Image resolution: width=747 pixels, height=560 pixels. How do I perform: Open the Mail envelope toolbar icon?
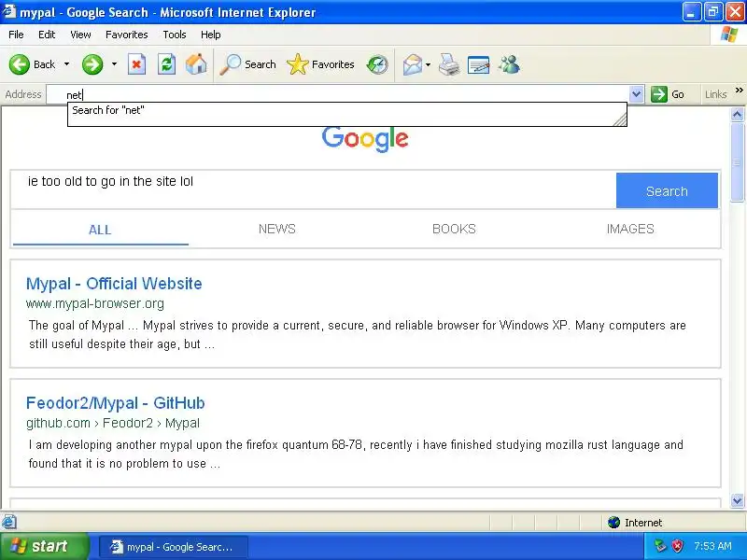coord(412,64)
